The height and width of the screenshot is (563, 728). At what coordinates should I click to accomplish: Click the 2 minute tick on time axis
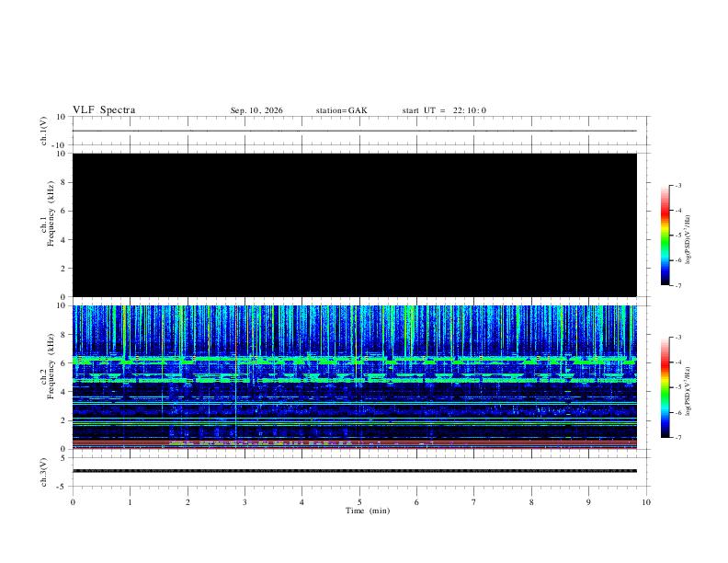pos(188,502)
